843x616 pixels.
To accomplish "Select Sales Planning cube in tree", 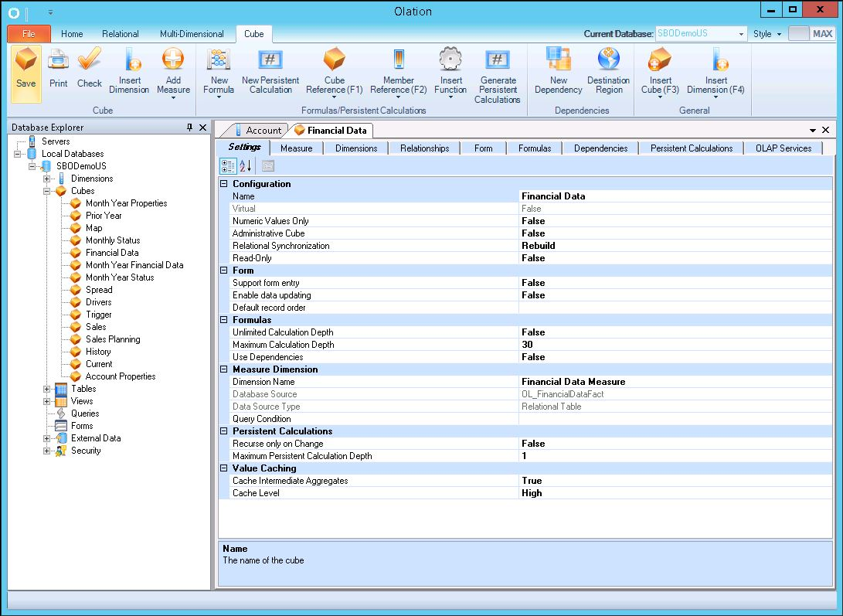I will [113, 339].
